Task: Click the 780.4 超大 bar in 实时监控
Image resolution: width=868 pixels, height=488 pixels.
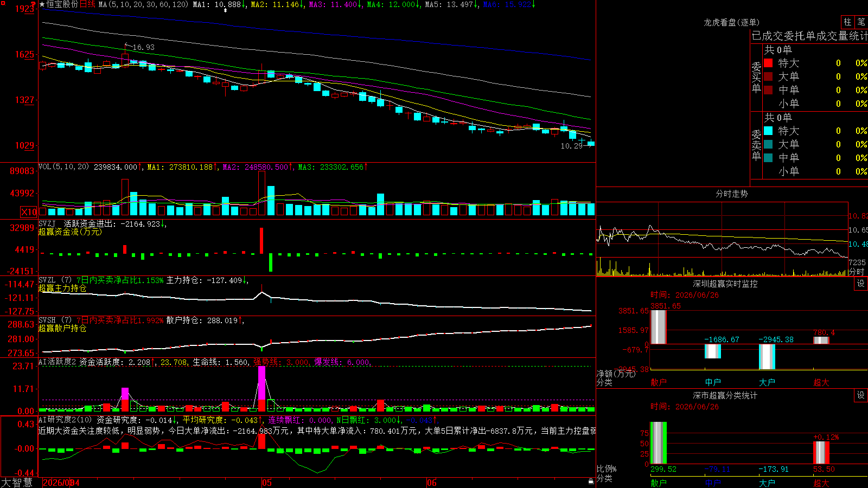Action: [x=821, y=341]
